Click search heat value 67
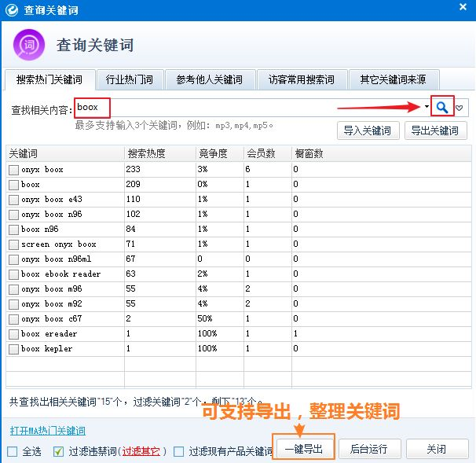 pyautogui.click(x=131, y=259)
